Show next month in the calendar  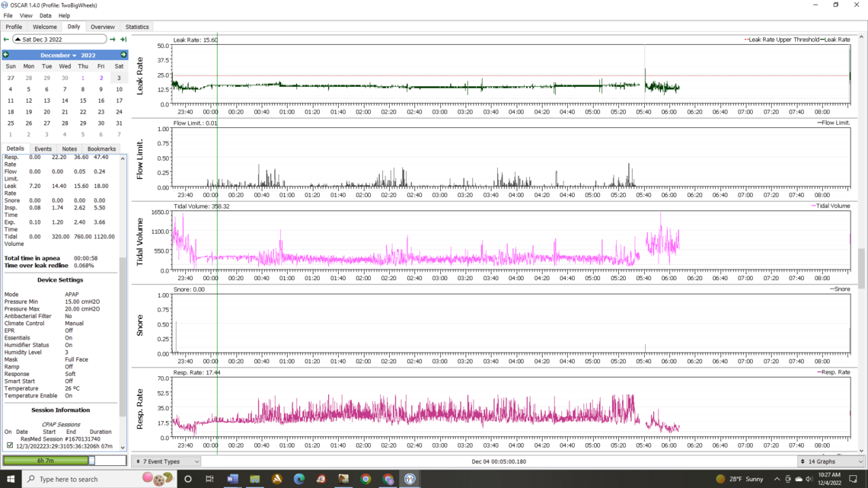click(123, 55)
